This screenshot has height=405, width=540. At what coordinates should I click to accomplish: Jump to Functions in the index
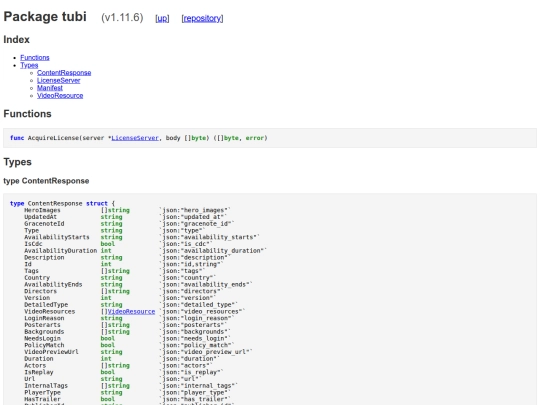[x=35, y=58]
